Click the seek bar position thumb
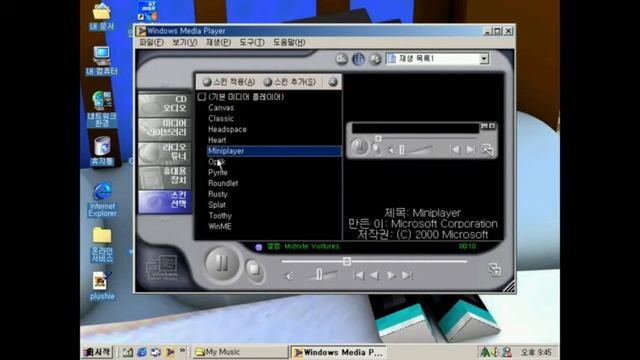 pos(347,261)
